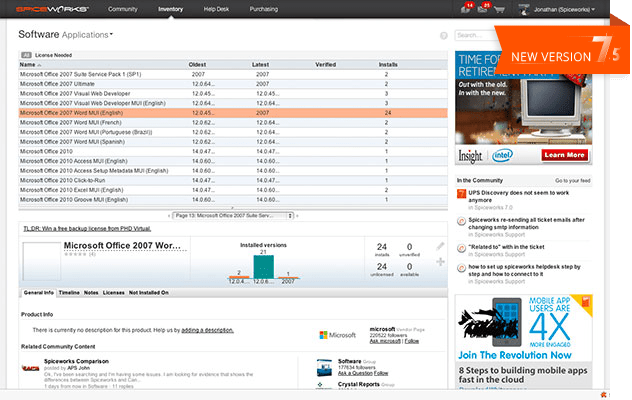This screenshot has height=400, width=632.
Task: Open the mail icon with red badge
Action: [483, 8]
